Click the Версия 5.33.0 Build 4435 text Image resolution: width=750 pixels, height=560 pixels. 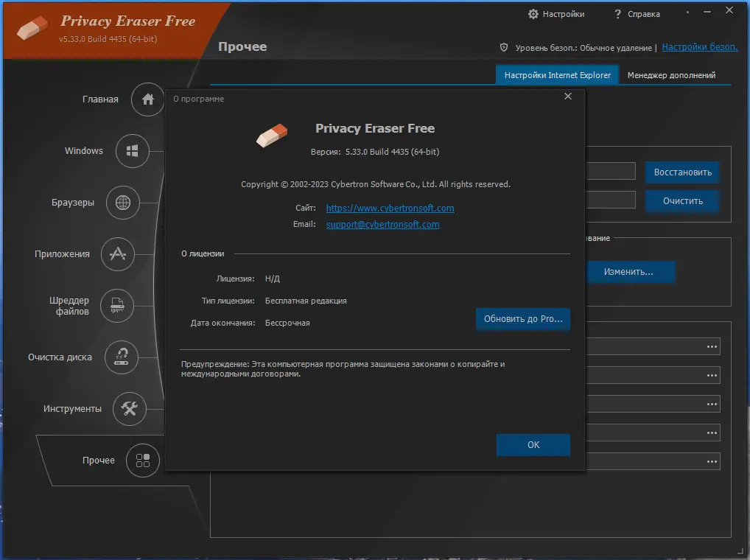375,152
